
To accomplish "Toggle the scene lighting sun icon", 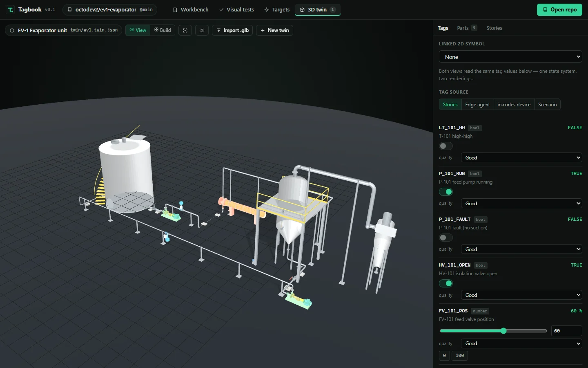I will coord(202,30).
